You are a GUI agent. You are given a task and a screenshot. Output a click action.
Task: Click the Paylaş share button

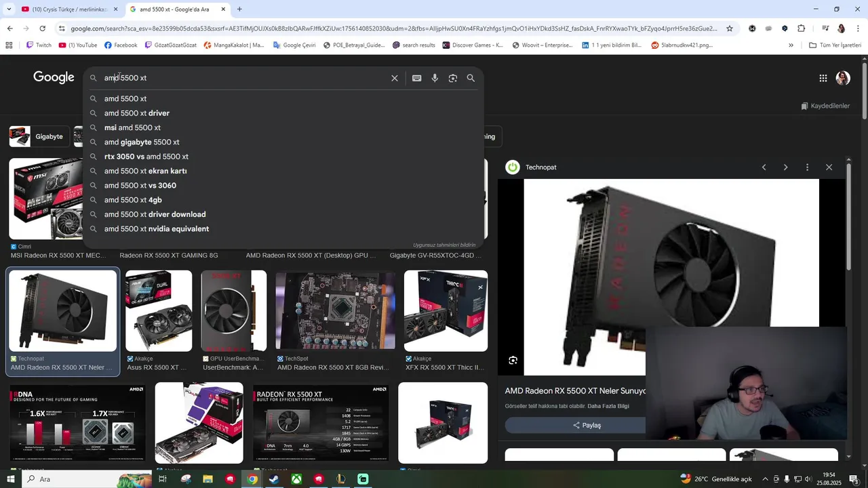587,425
